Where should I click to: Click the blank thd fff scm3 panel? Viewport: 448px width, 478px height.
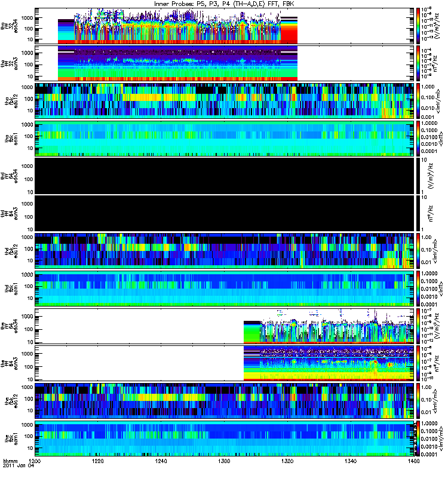(x=225, y=213)
